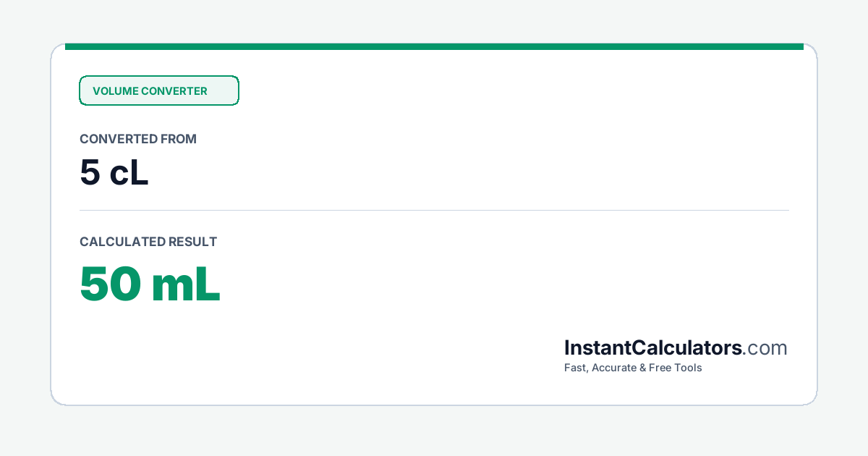Click the green 50 mL result
The height and width of the screenshot is (456, 868).
[150, 284]
